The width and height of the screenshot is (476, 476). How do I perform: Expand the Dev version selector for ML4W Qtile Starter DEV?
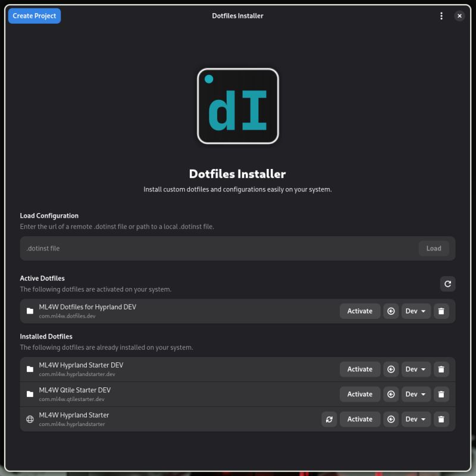pyautogui.click(x=416, y=394)
